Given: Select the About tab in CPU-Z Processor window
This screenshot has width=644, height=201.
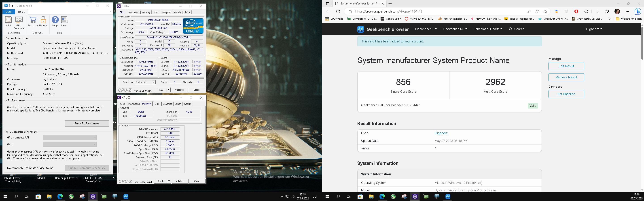Looking at the screenshot, I should point(187,13).
